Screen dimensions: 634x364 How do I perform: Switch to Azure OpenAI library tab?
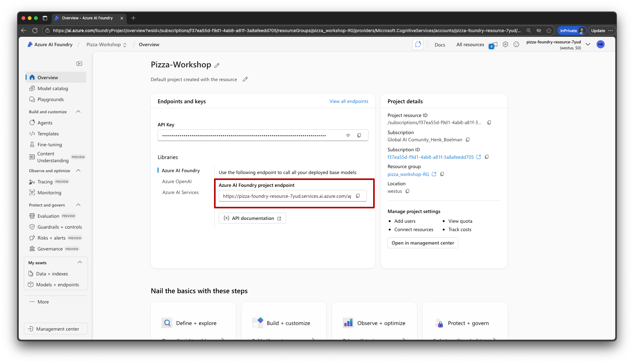pos(177,182)
